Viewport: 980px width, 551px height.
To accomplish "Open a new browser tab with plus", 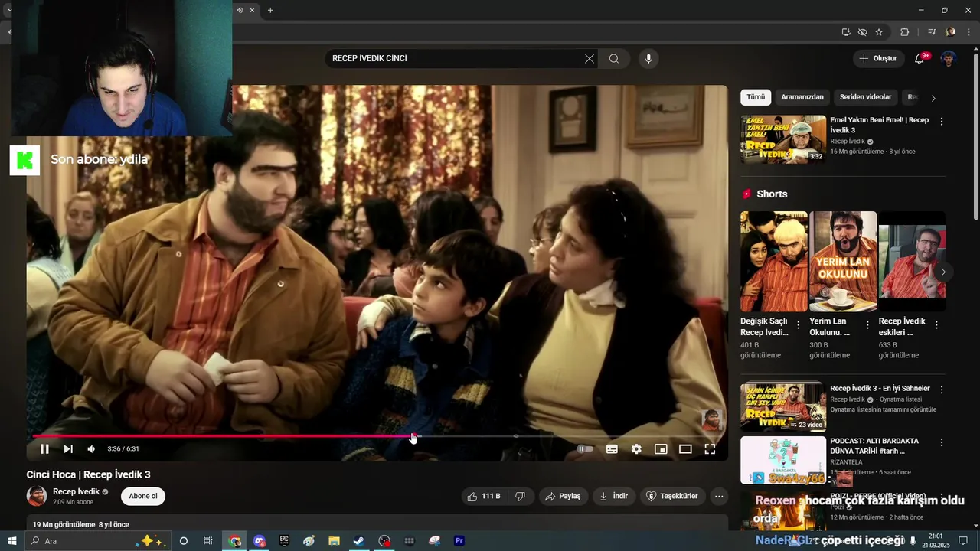I will click(270, 10).
